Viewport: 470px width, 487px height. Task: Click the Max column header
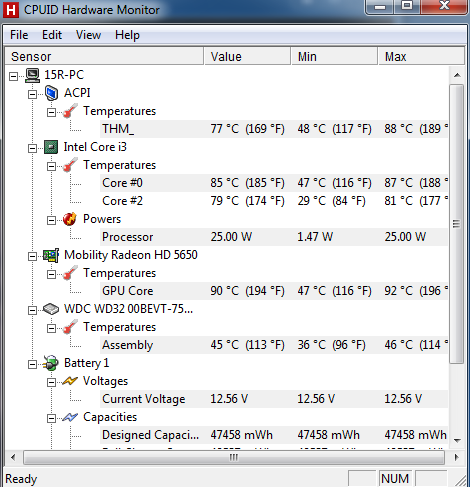(x=421, y=56)
